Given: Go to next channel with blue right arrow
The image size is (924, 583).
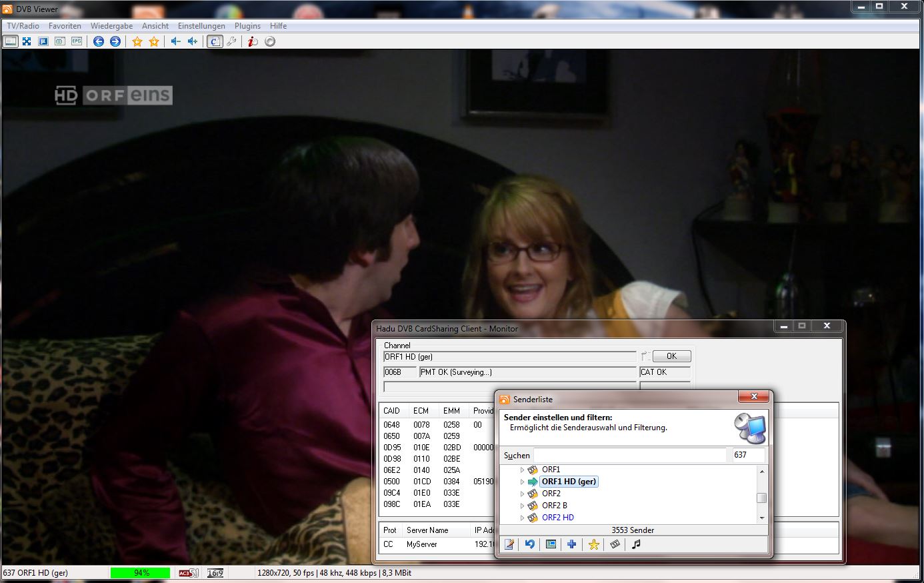Looking at the screenshot, I should point(115,41).
